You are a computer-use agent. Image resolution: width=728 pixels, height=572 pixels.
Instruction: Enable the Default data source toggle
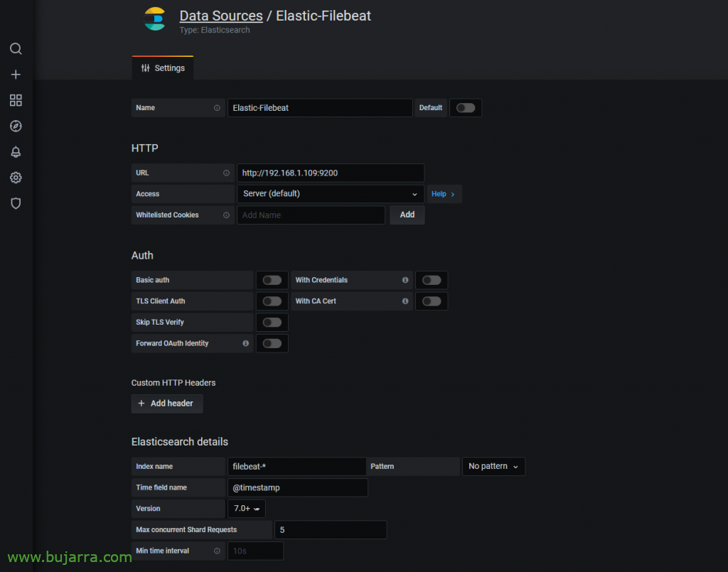465,107
